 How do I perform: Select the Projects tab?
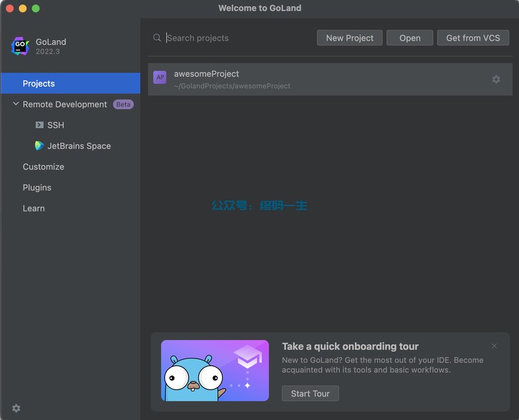pyautogui.click(x=39, y=84)
